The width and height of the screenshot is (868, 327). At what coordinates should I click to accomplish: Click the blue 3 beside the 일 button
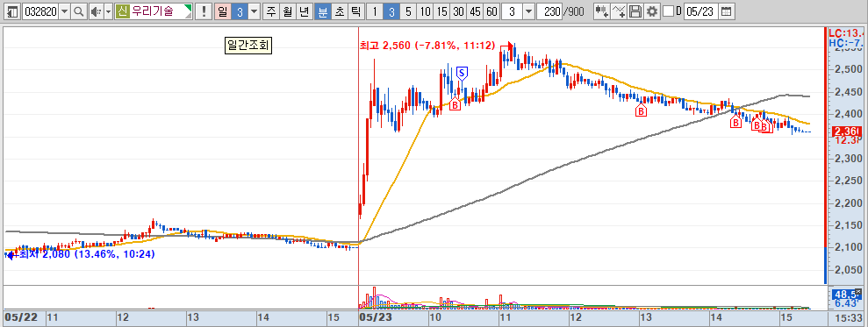pos(239,11)
